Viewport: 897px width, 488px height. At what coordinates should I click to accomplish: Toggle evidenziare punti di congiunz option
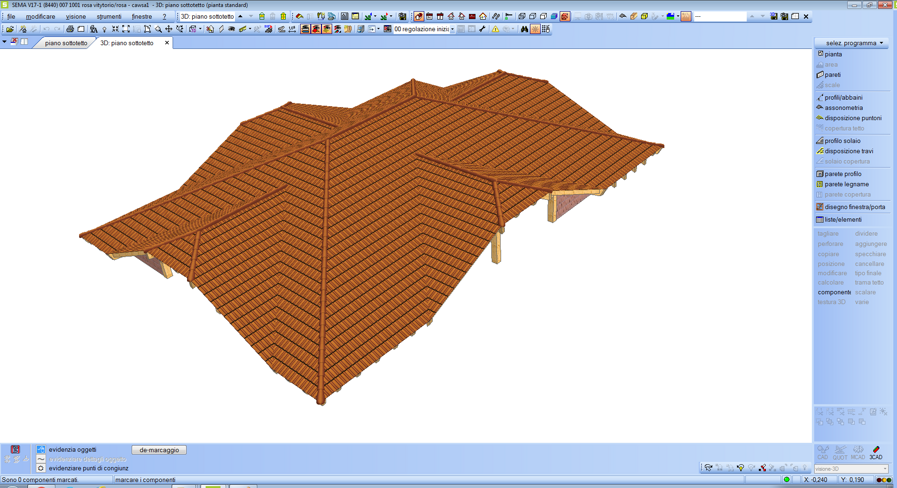coord(41,468)
